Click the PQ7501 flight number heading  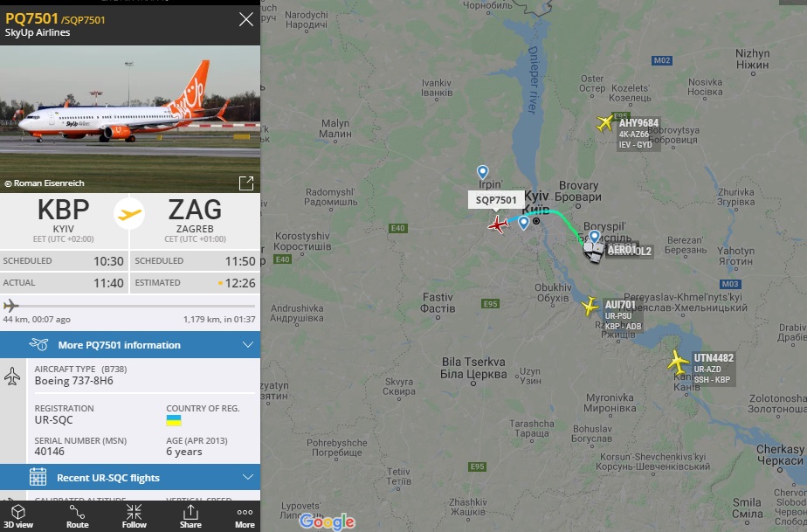[31, 18]
